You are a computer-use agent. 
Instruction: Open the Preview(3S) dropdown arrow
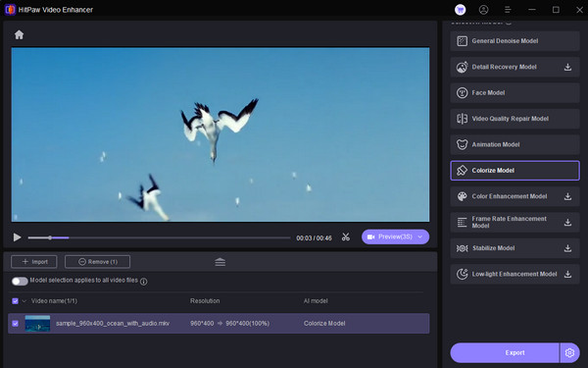[x=420, y=237]
